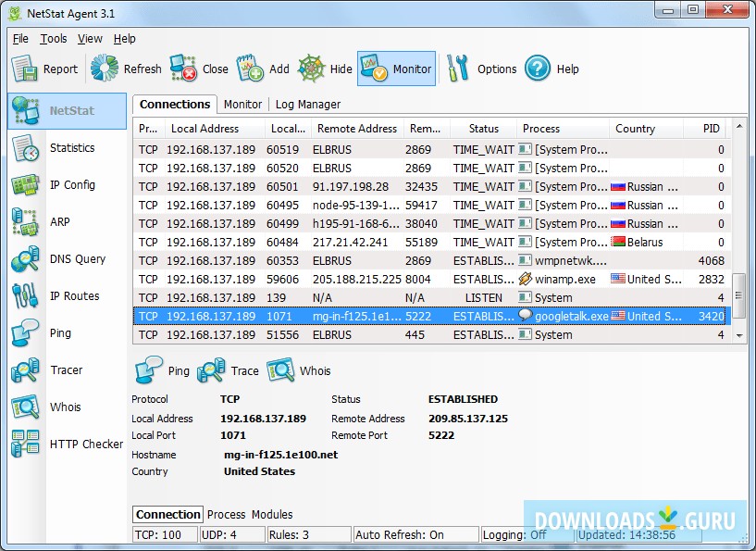Screen dimensions: 756x551
Task: Open the Tools menu
Action: pyautogui.click(x=53, y=39)
